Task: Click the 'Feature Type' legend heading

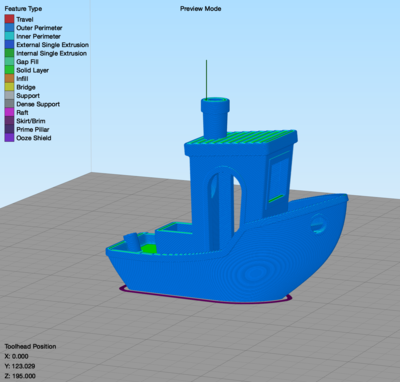Action: (x=23, y=9)
